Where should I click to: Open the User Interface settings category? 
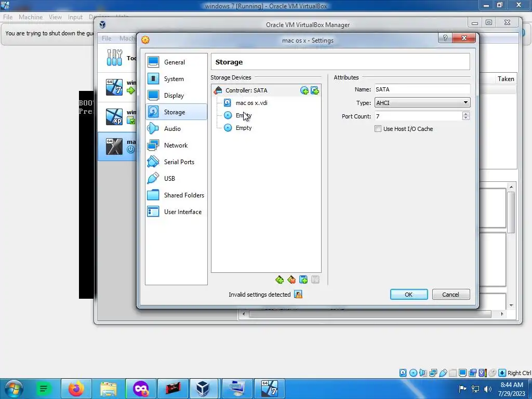tap(176, 212)
